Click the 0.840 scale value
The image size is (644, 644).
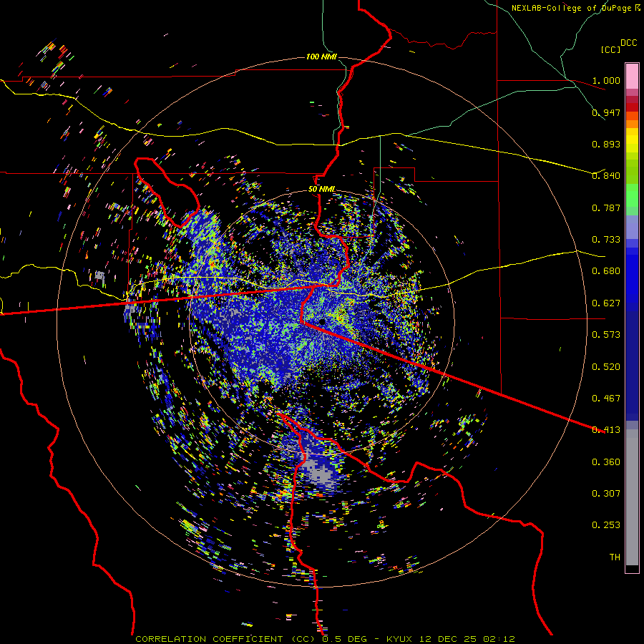[606, 176]
